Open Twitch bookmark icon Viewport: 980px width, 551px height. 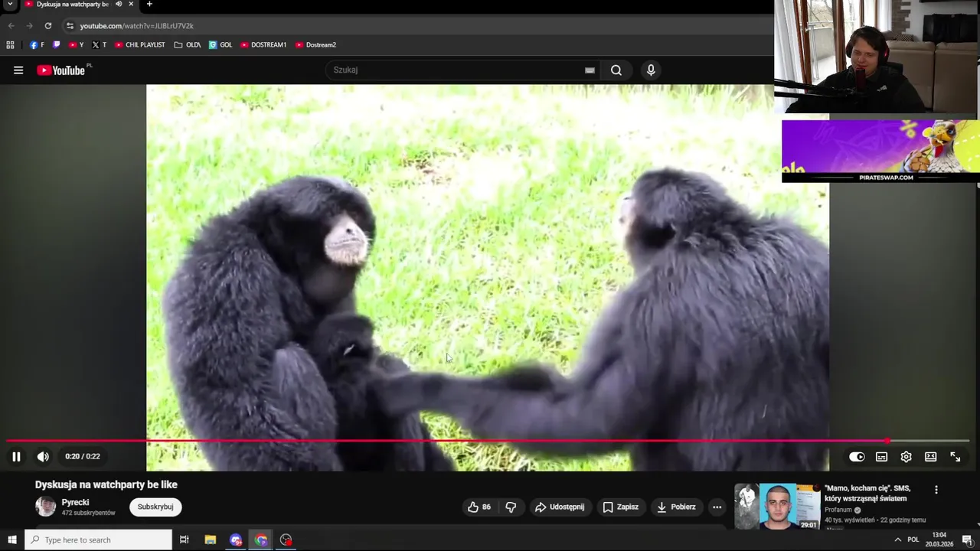pos(56,45)
